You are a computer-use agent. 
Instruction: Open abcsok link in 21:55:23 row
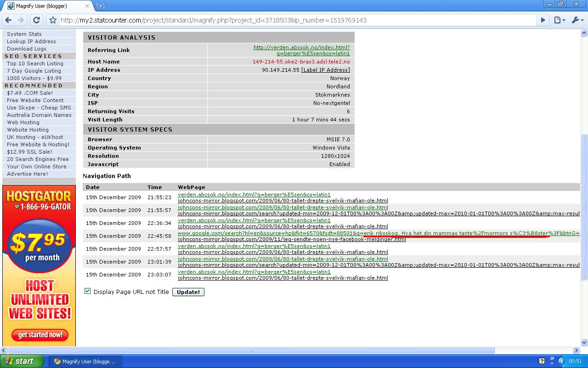[254, 195]
